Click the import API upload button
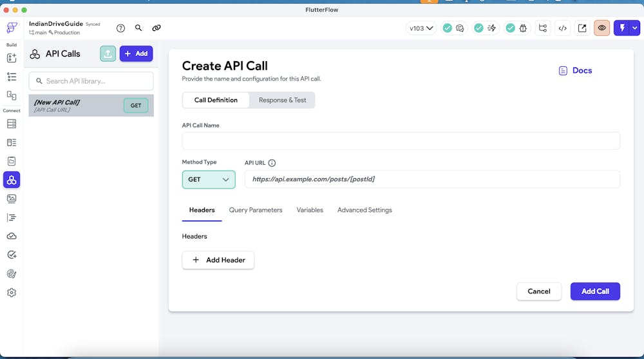The image size is (644, 359). tap(108, 54)
